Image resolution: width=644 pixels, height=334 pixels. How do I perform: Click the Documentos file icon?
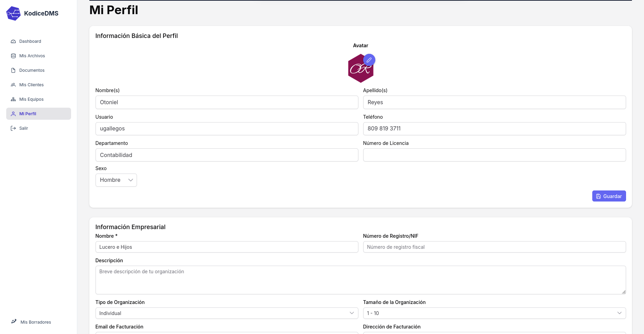(13, 70)
